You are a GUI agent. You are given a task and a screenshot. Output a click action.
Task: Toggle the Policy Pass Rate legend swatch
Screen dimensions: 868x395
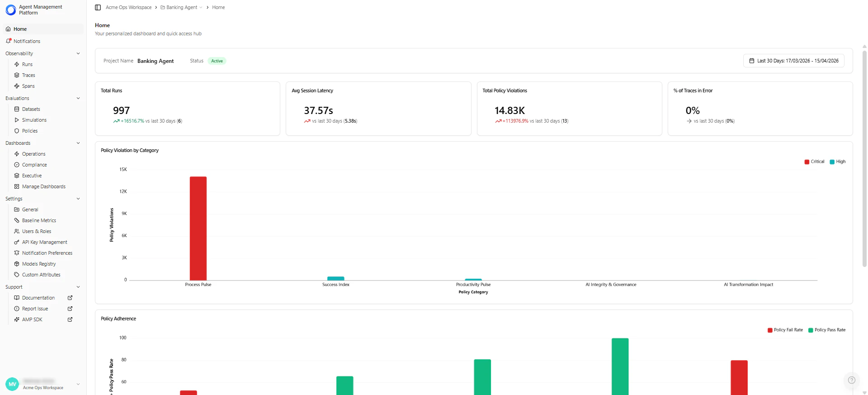[811, 330]
